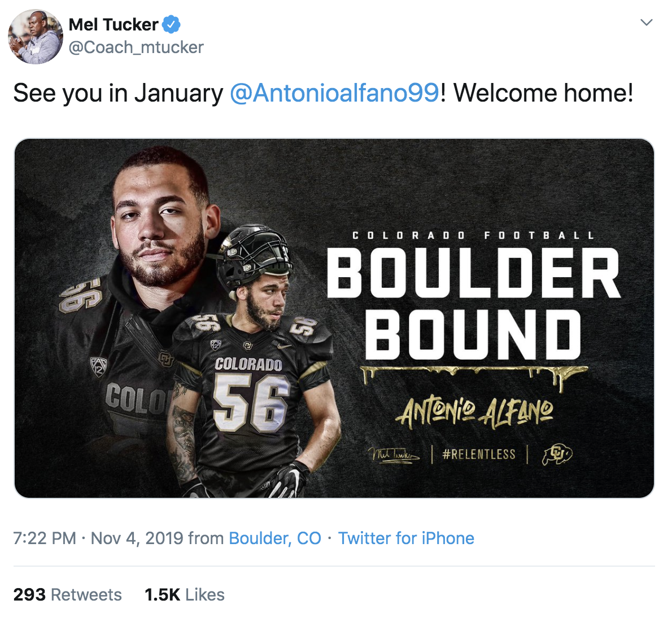Click Mel Tucker's profile avatar
Screen dimensions: 672x622
(x=36, y=37)
